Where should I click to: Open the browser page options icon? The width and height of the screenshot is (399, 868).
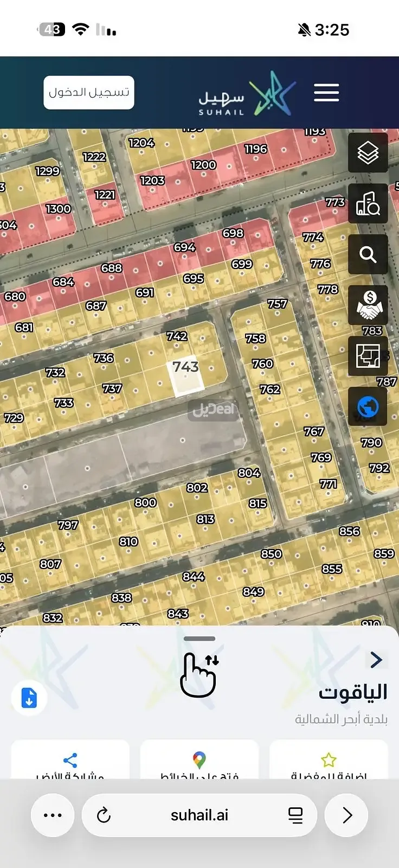click(295, 815)
